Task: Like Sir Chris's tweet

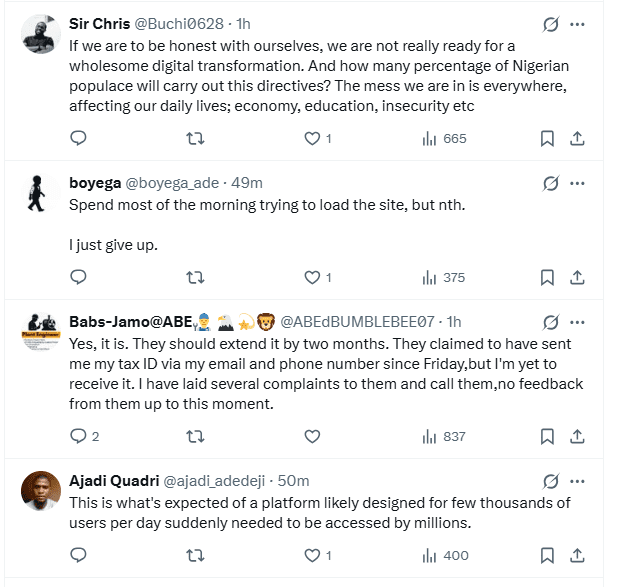Action: click(312, 138)
